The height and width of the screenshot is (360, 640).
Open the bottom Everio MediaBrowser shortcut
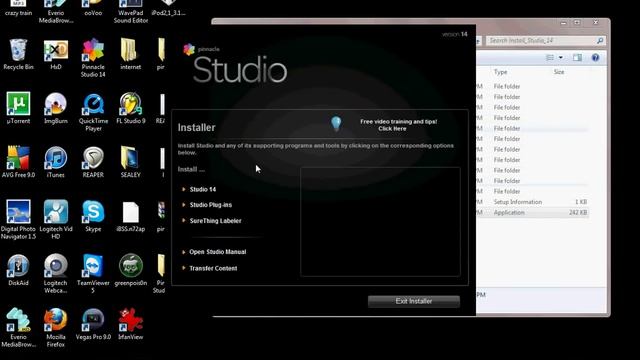18,327
